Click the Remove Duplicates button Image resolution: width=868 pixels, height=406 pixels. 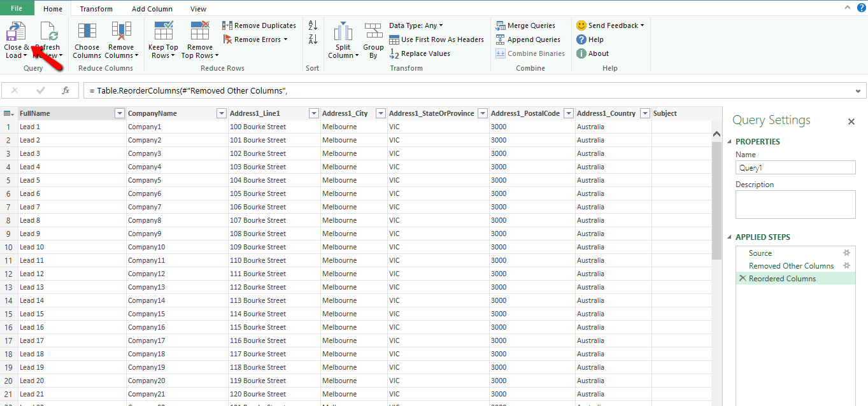point(259,25)
